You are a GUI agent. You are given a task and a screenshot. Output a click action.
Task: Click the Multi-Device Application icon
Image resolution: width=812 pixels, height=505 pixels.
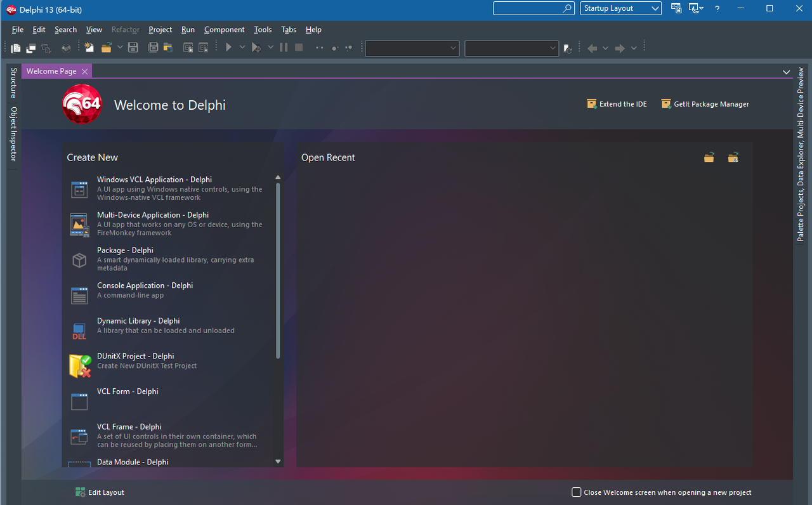79,225
